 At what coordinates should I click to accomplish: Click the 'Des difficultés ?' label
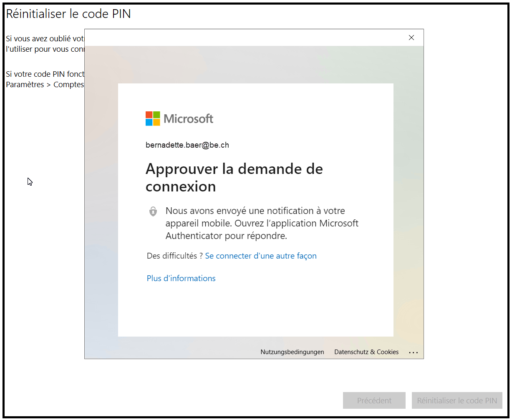[x=175, y=256]
